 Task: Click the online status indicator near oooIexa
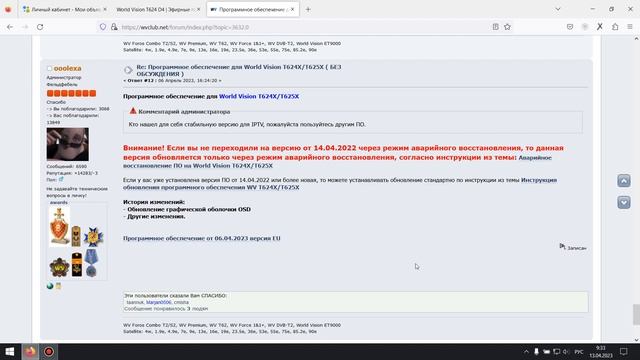49,69
